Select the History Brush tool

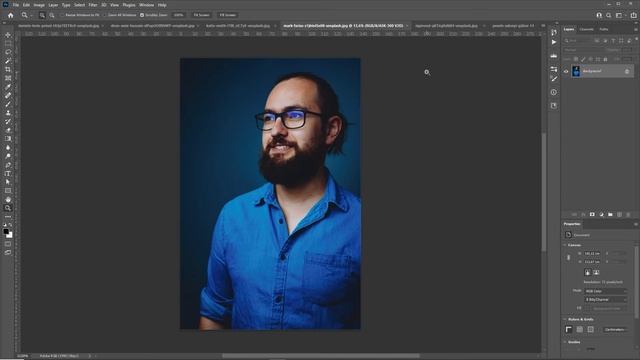coord(8,122)
